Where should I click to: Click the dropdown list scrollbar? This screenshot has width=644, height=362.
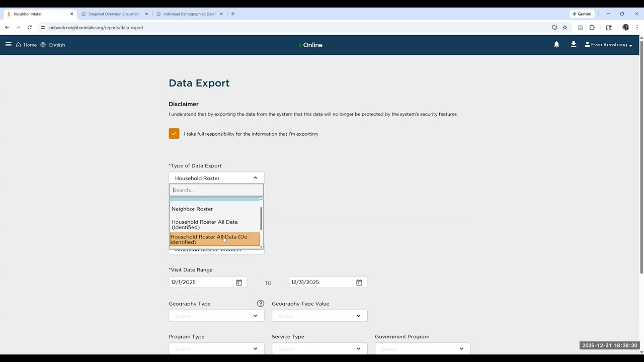click(261, 219)
